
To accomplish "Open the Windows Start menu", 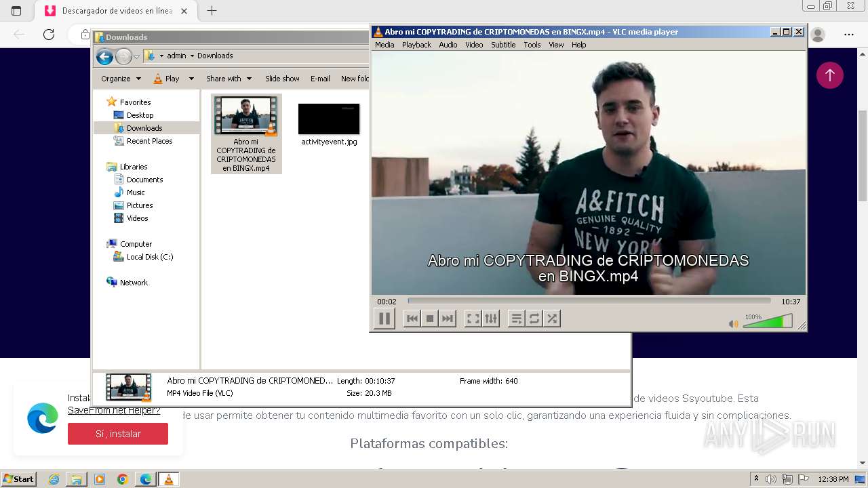I will pyautogui.click(x=19, y=479).
